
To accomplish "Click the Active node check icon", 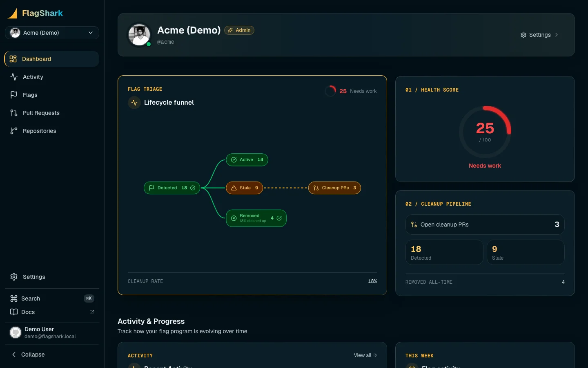I will [x=234, y=160].
